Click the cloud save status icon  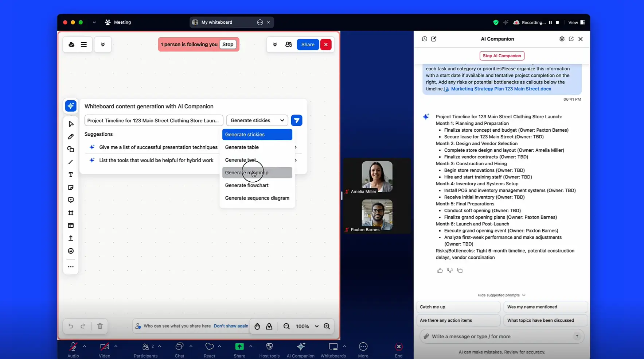coord(71,45)
